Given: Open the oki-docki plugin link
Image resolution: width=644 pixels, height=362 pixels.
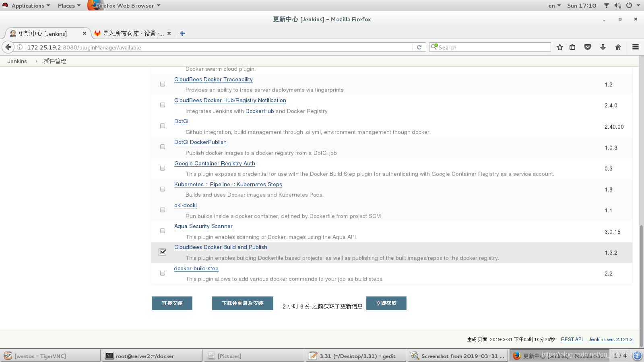Looking at the screenshot, I should point(186,205).
